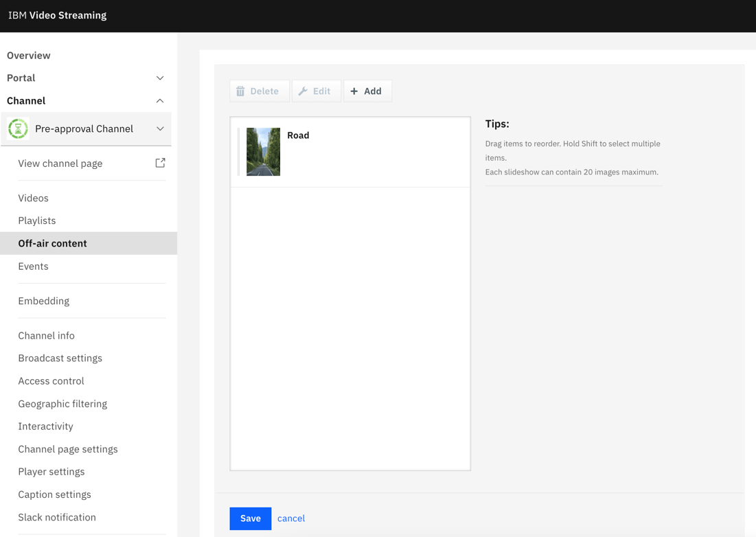Open the Overview page
Screen dimensions: 756x537
pos(28,56)
